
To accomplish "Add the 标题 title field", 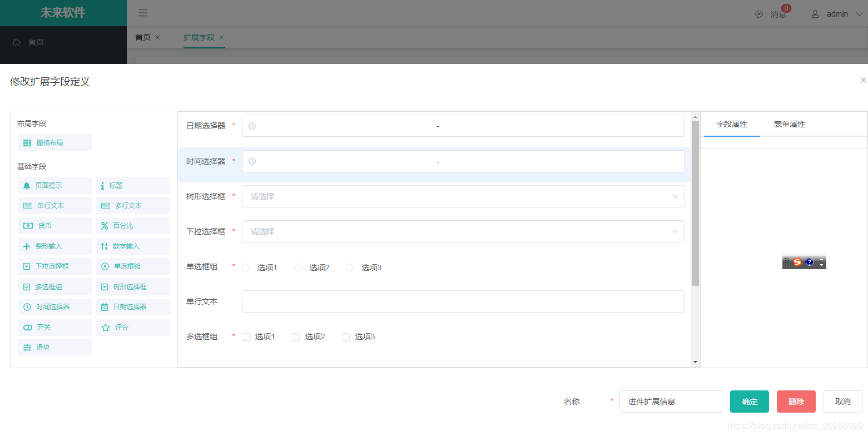I will (132, 186).
